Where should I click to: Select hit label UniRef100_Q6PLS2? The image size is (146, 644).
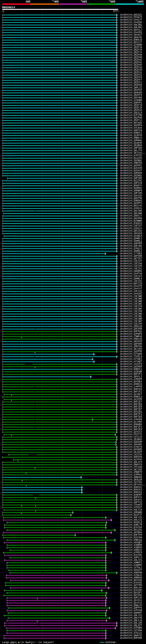(x=131, y=87)
